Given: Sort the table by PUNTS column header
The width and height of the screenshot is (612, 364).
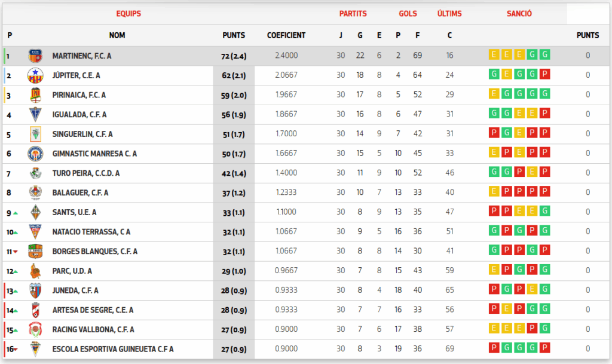Looking at the screenshot, I should coord(233,35).
